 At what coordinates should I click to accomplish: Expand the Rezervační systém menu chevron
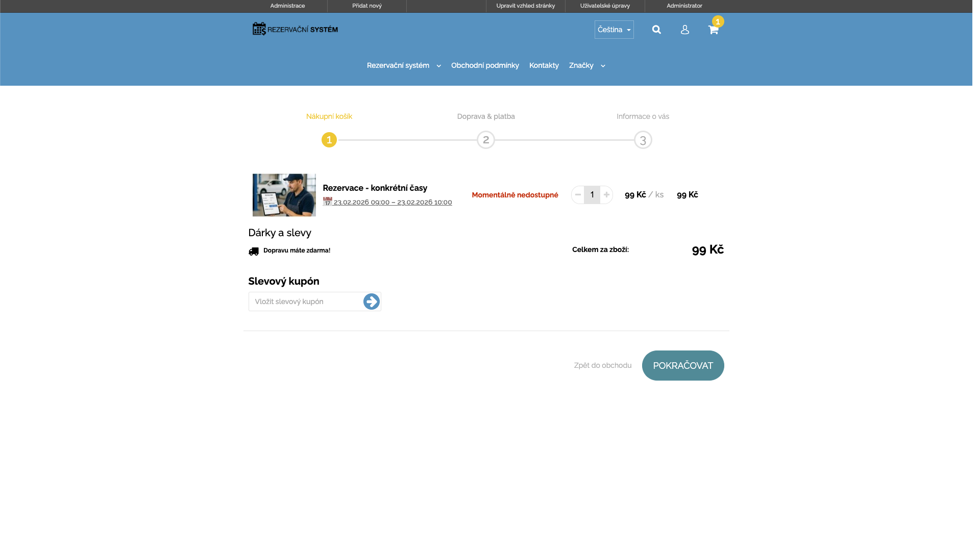pyautogui.click(x=438, y=66)
